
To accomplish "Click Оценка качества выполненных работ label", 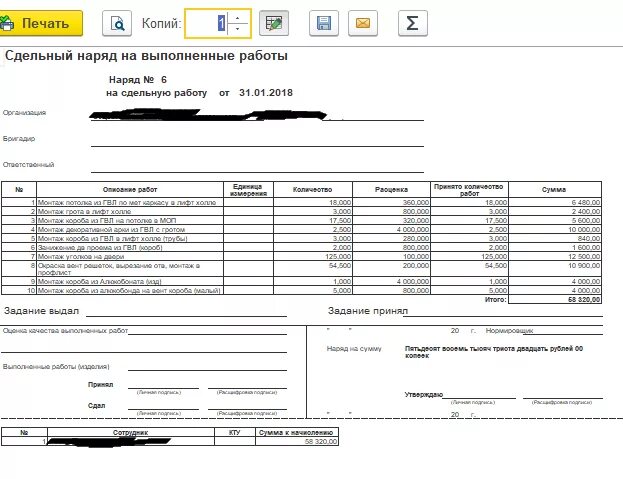I will pos(65,330).
